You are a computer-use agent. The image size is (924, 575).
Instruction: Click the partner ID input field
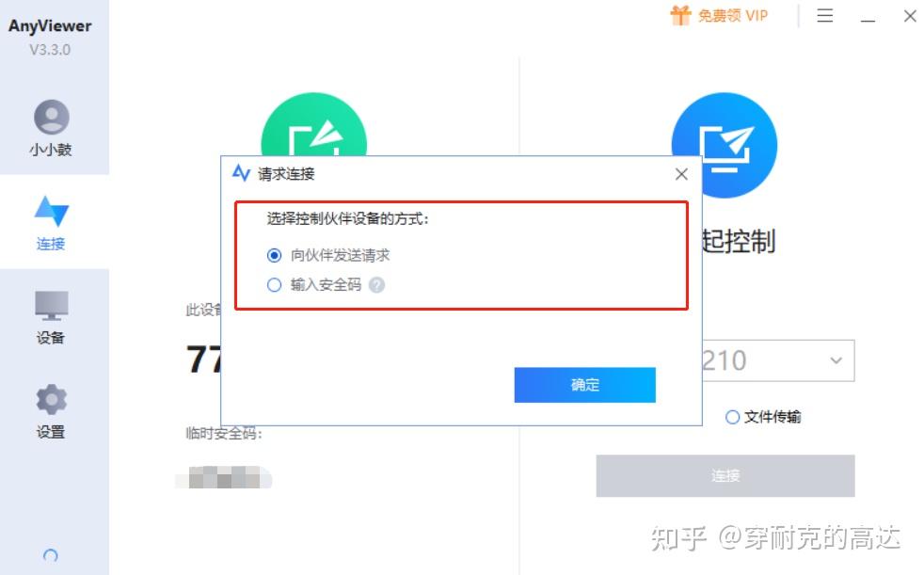[778, 360]
